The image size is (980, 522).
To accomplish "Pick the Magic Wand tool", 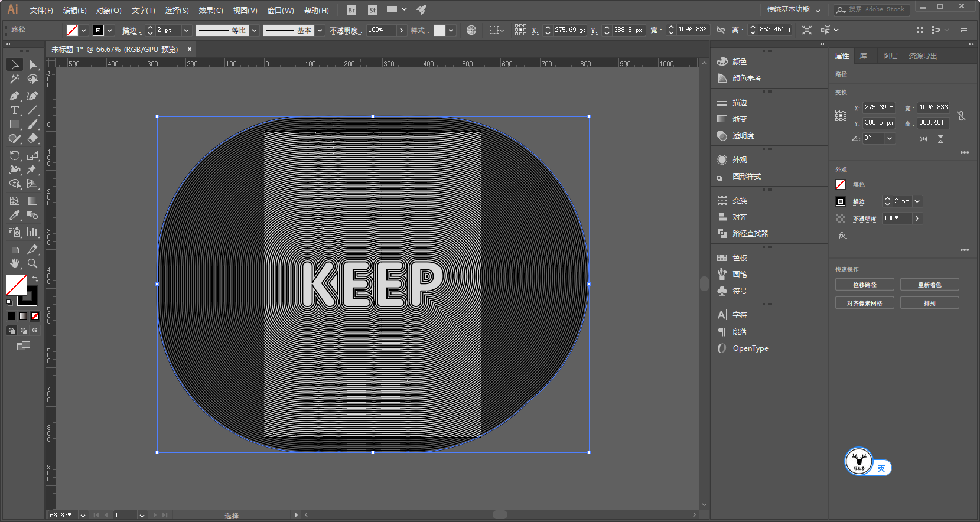I will [15, 79].
